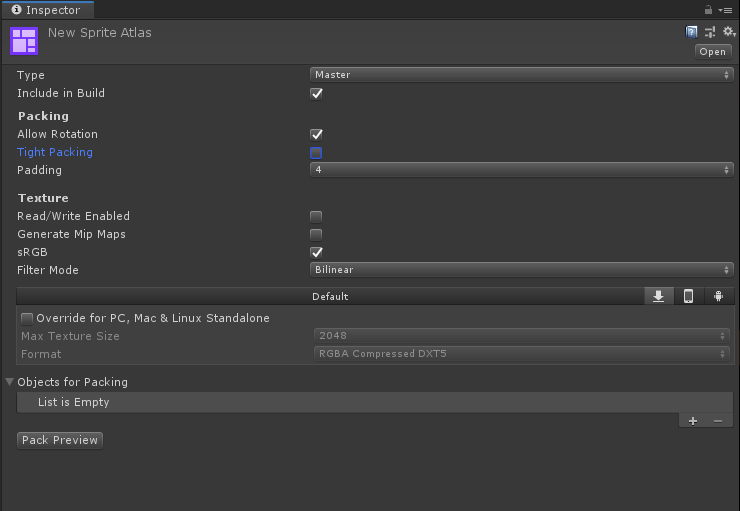This screenshot has height=511, width=740.
Task: Enable Read/Write Enabled checkbox
Action: [x=316, y=217]
